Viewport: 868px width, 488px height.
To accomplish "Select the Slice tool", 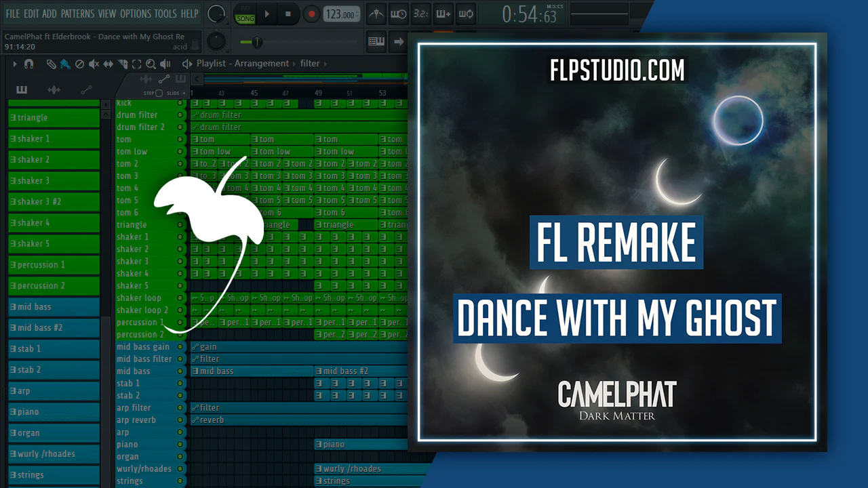I will pos(122,64).
